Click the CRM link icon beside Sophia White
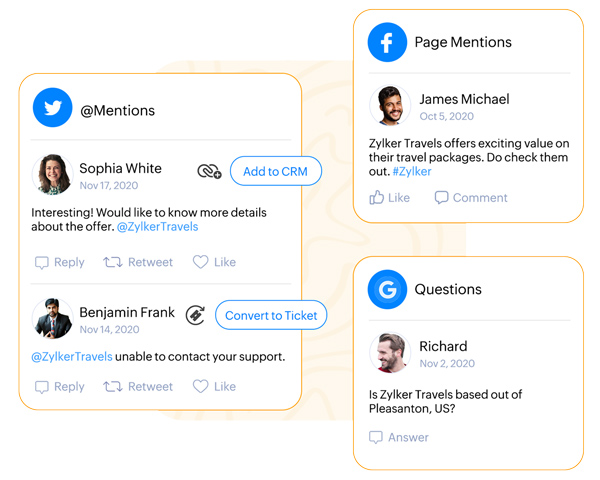 pyautogui.click(x=209, y=171)
